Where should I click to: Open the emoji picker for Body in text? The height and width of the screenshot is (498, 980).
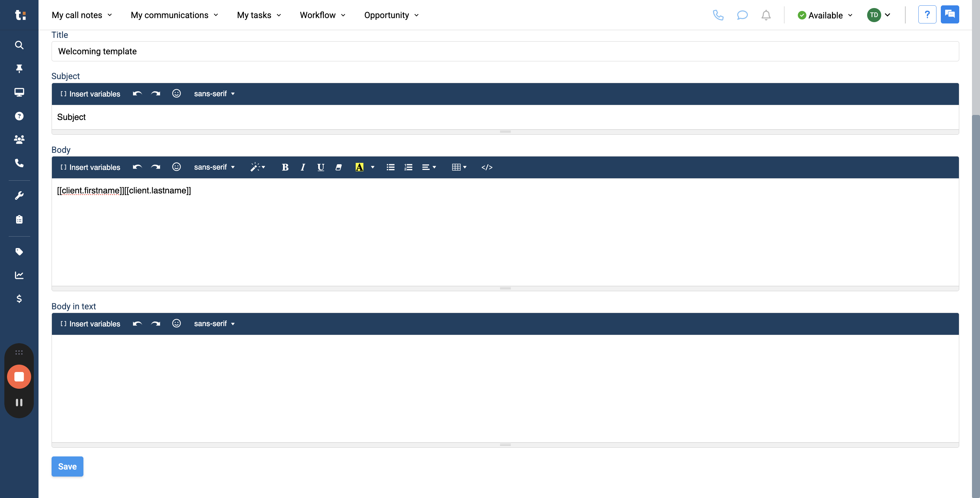point(177,323)
